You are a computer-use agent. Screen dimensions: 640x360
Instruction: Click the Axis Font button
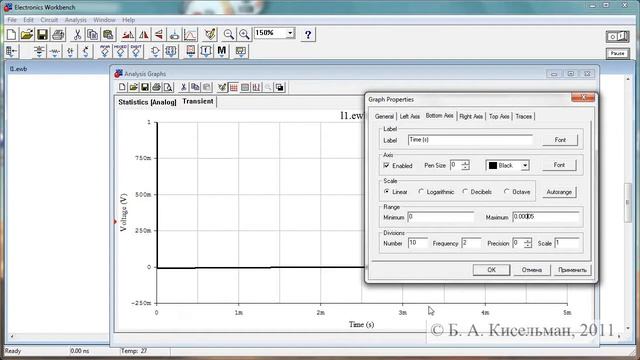tap(559, 165)
